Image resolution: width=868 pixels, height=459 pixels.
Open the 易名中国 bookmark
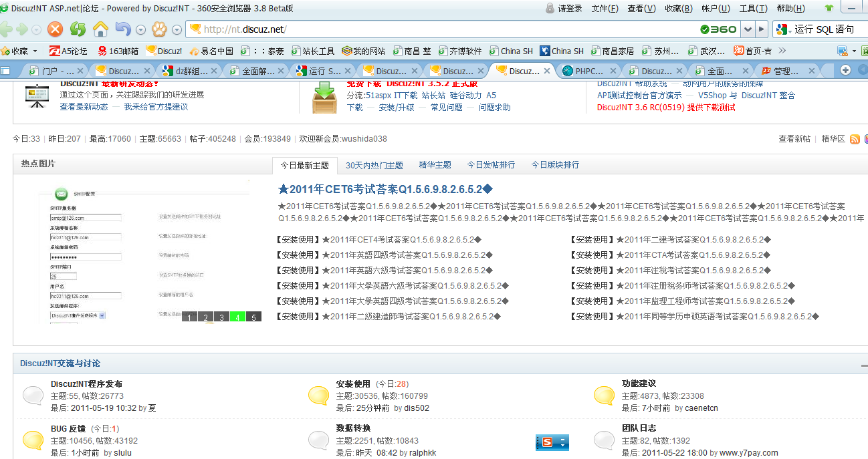(211, 51)
